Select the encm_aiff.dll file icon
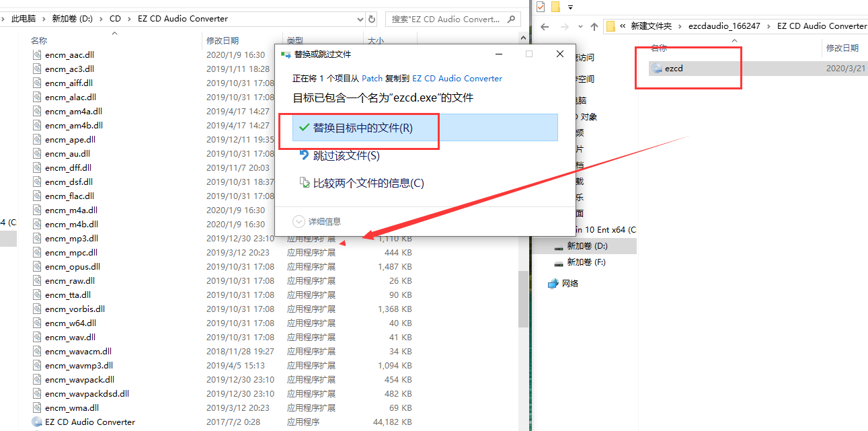868x431 pixels. coord(37,83)
